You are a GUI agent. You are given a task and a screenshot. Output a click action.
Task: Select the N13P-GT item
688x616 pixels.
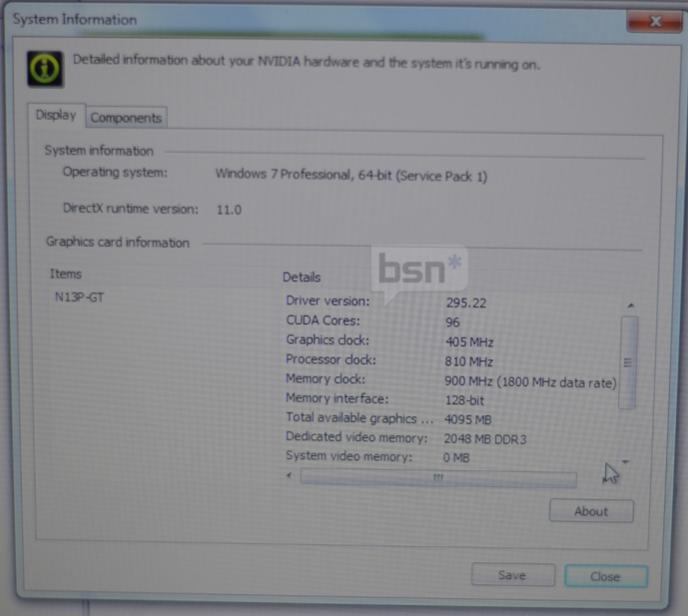click(79, 297)
